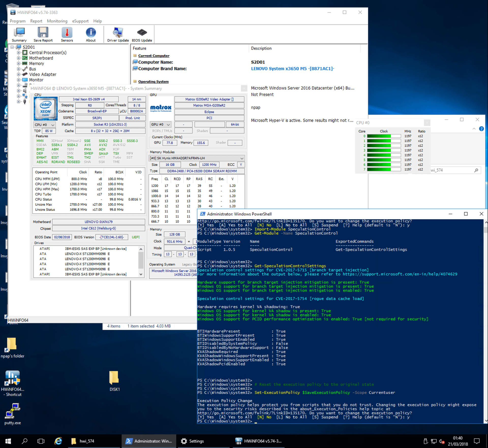
Task: Open Task View on the taskbar
Action: pyautogui.click(x=41, y=441)
